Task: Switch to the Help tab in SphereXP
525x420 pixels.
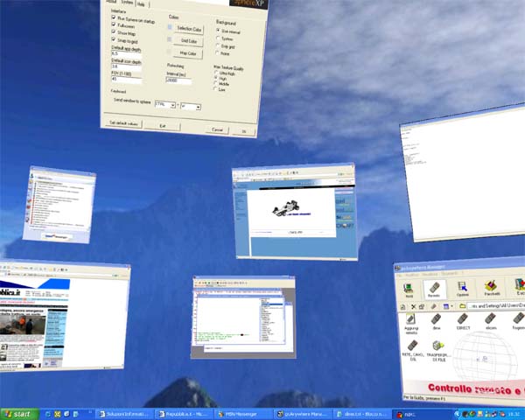Action: click(142, 3)
